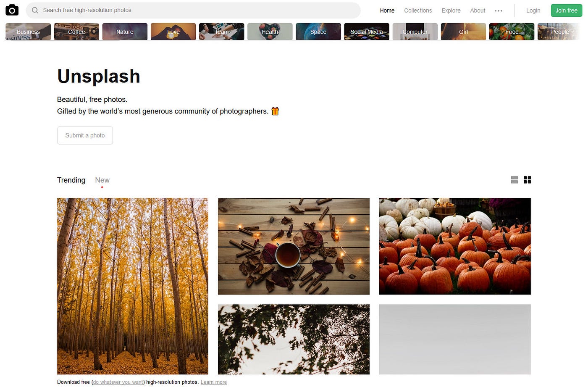Click the gift emoji icon

[x=275, y=111]
